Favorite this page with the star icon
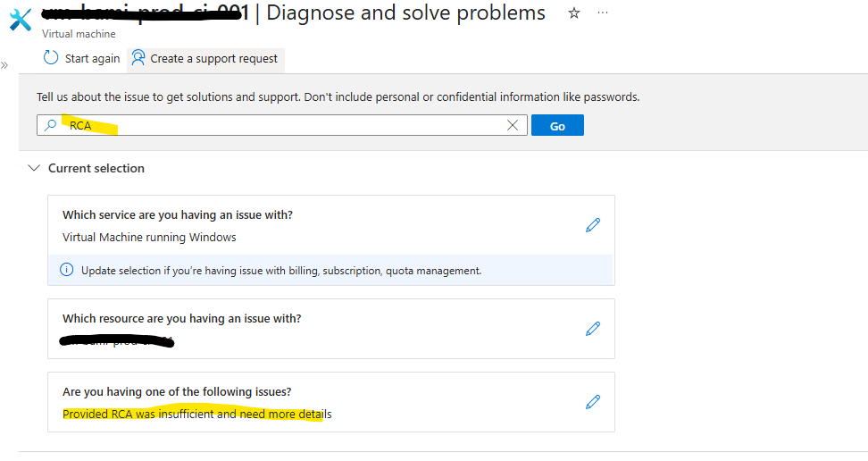This screenshot has width=868, height=461. (x=574, y=13)
